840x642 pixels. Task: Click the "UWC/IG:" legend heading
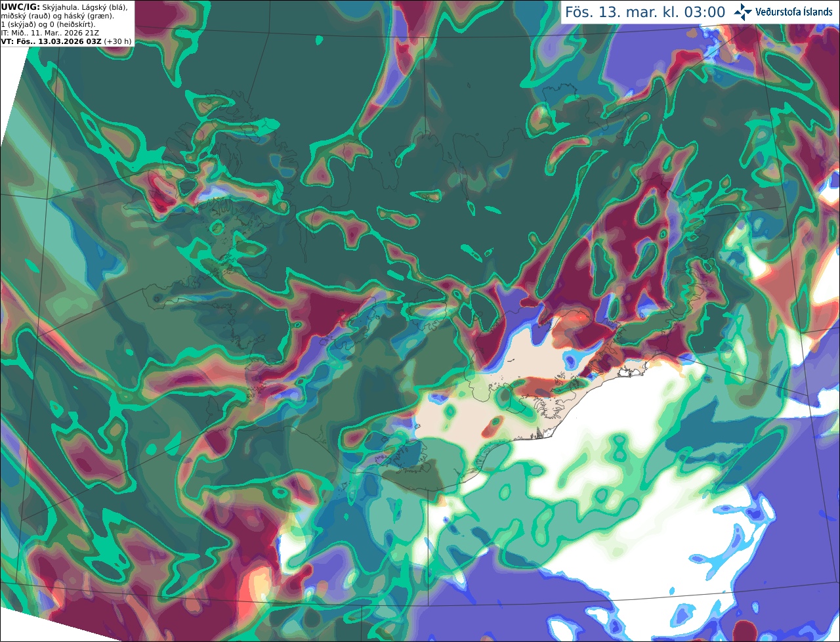point(20,7)
